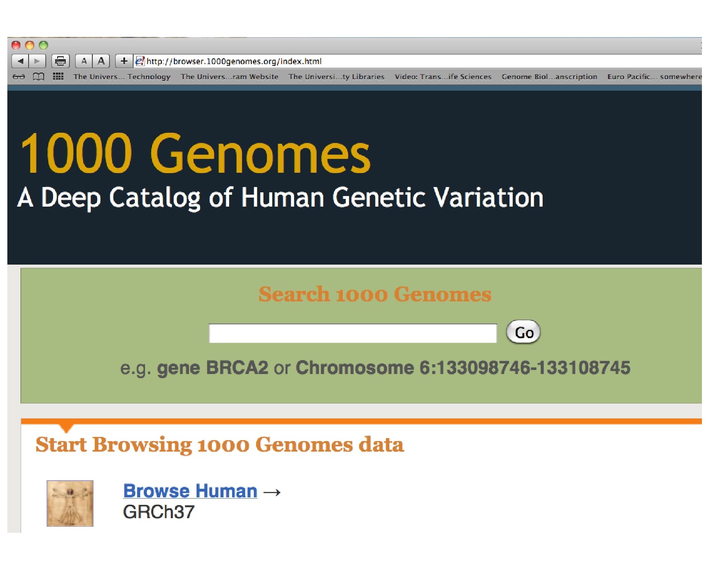The image size is (706, 588).
Task: Click the site favicon in address bar
Action: (140, 61)
